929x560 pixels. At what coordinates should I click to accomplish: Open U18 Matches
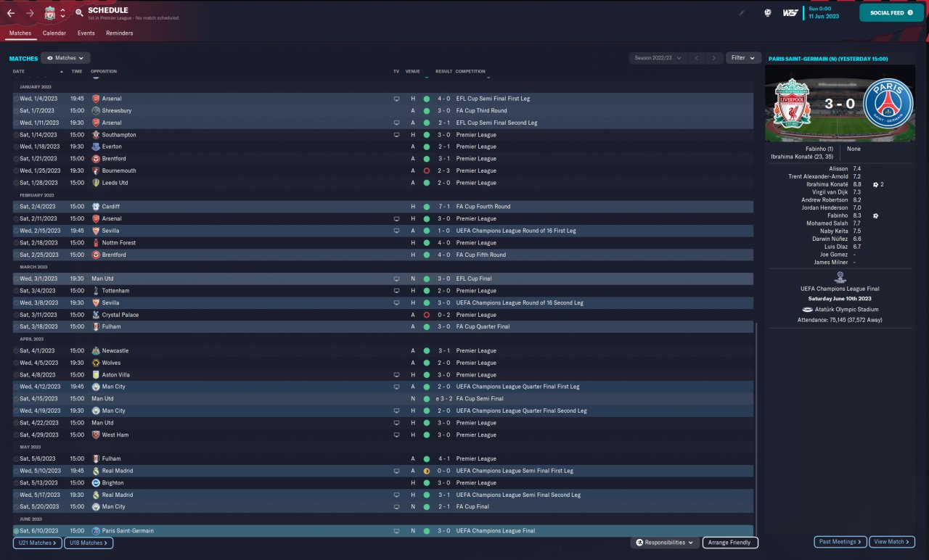[x=89, y=543]
